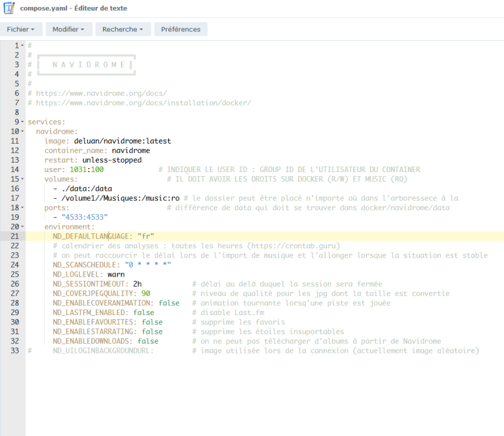Image resolution: width=504 pixels, height=436 pixels.
Task: Click line number 33 in the gutter
Action: (15, 351)
